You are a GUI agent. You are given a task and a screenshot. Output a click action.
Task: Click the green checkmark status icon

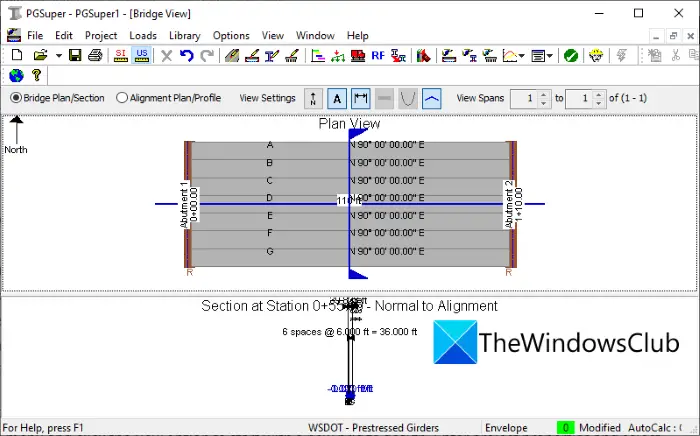[571, 56]
